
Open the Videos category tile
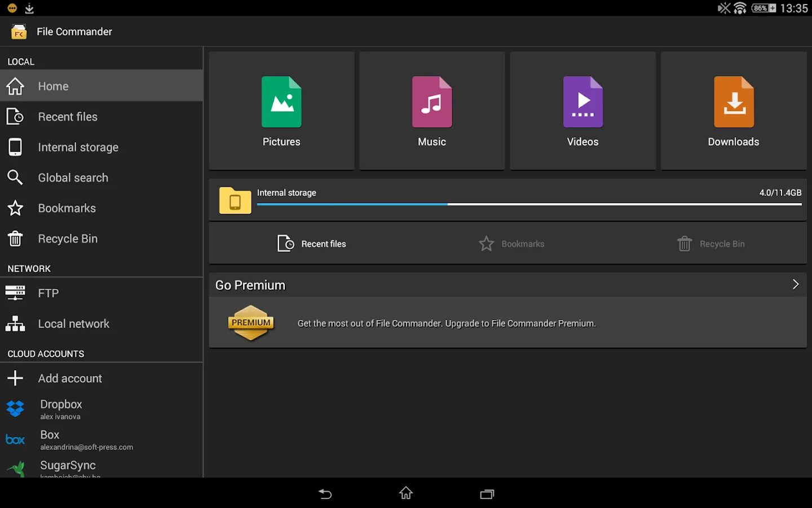582,111
